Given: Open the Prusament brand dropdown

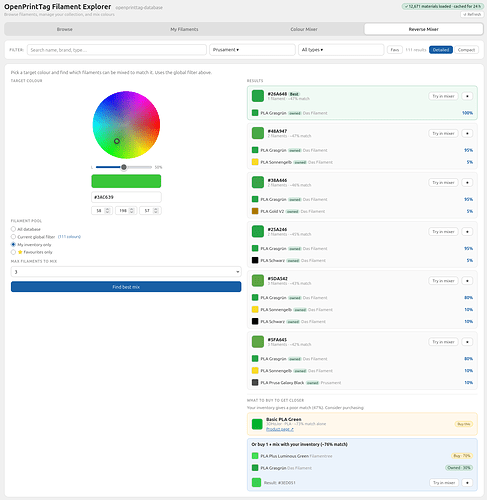Looking at the screenshot, I should pos(252,50).
